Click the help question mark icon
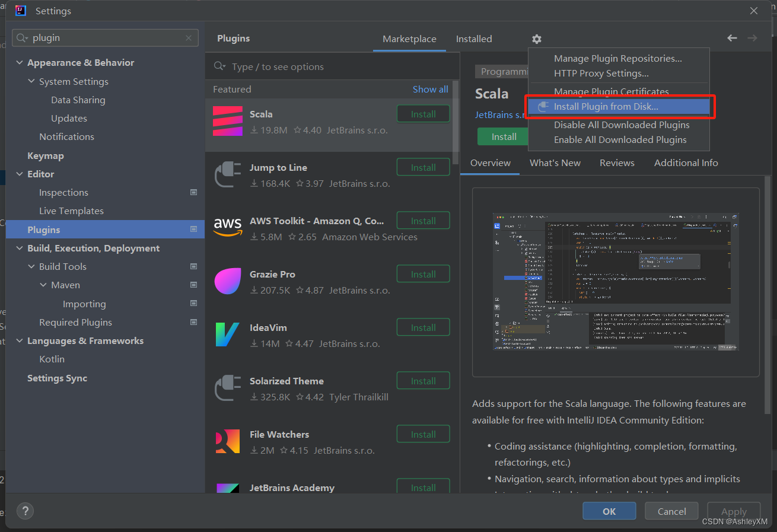This screenshot has height=532, width=777. pyautogui.click(x=25, y=511)
